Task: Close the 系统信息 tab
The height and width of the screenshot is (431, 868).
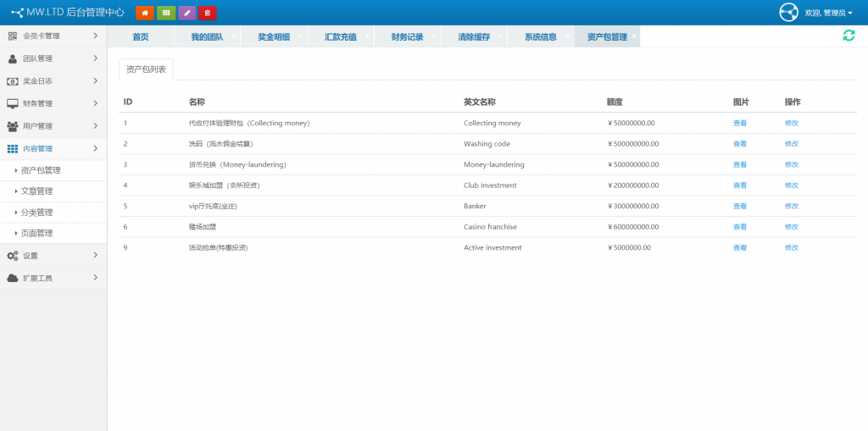Action: (567, 36)
